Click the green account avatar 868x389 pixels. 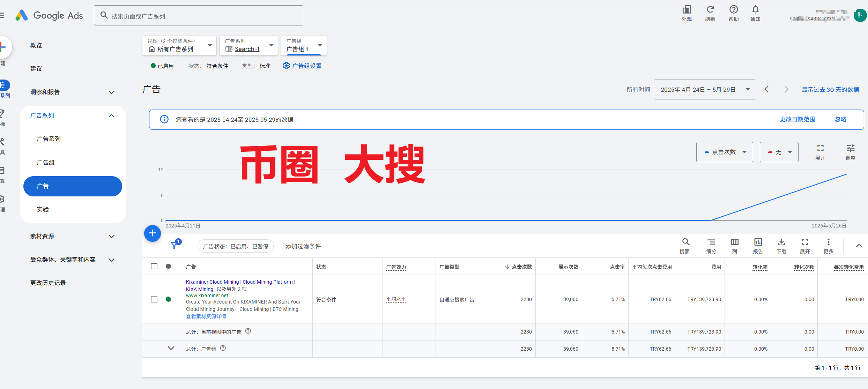coord(860,15)
